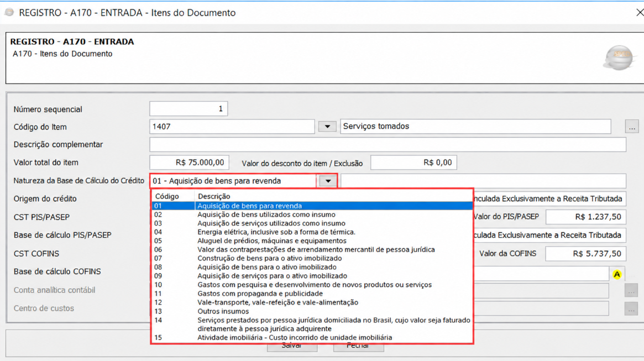
Task: Select 03 Aquisição de serviços utilizados como insumo
Action: (x=312, y=223)
